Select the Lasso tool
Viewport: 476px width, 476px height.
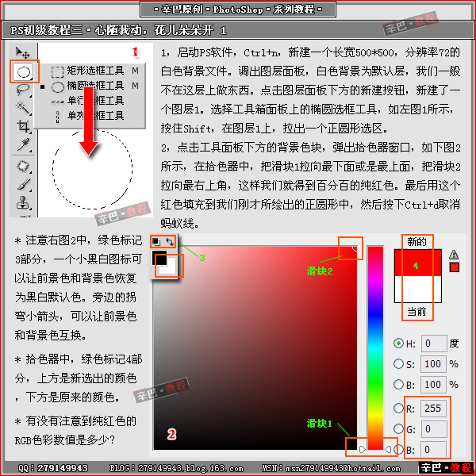point(23,90)
